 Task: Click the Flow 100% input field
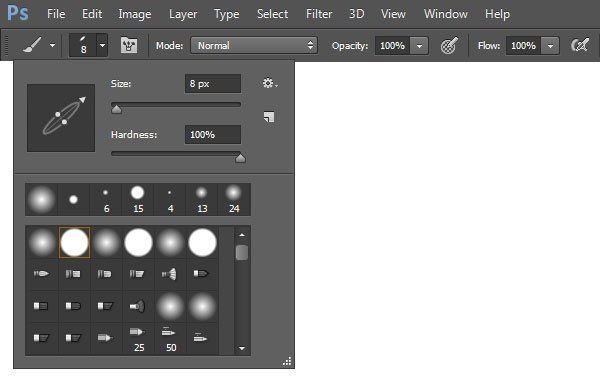point(523,46)
